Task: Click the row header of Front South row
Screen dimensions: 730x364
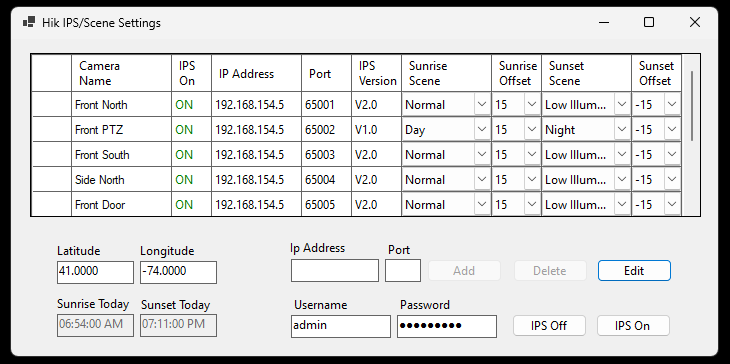Action: coord(51,155)
